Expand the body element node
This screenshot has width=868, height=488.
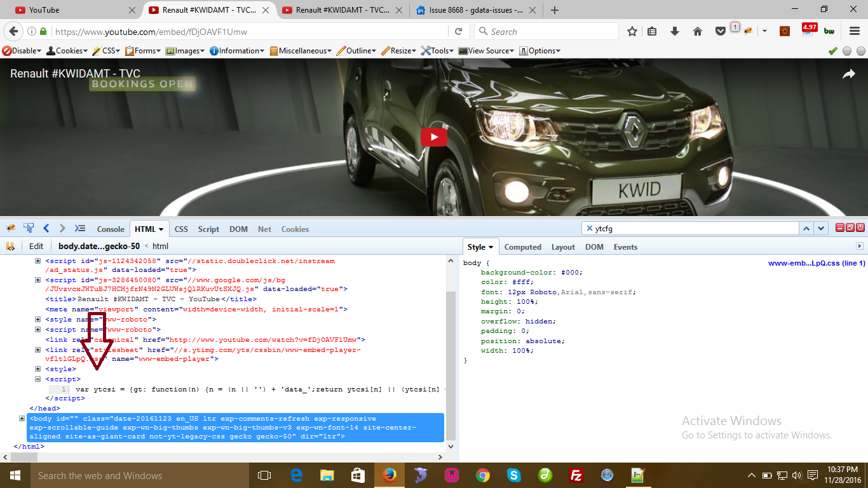(x=22, y=419)
